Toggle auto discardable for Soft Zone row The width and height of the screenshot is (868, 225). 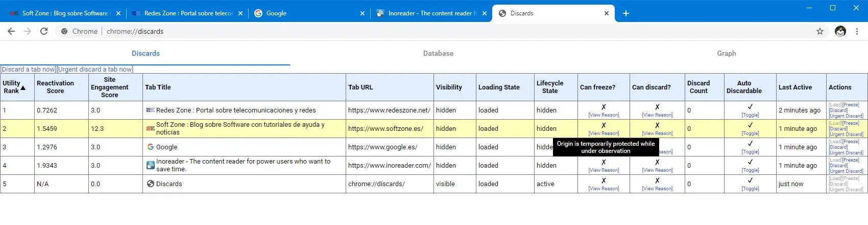tap(750, 133)
